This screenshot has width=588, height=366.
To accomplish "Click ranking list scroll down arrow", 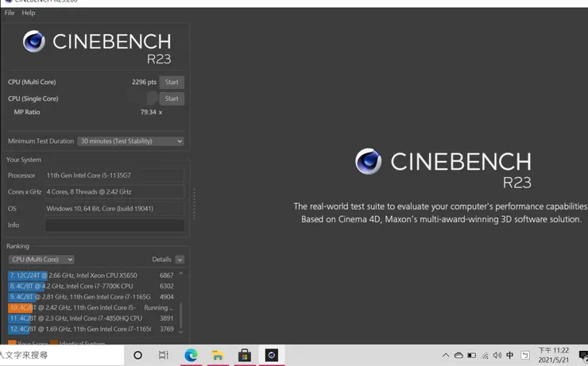I will 180,332.
